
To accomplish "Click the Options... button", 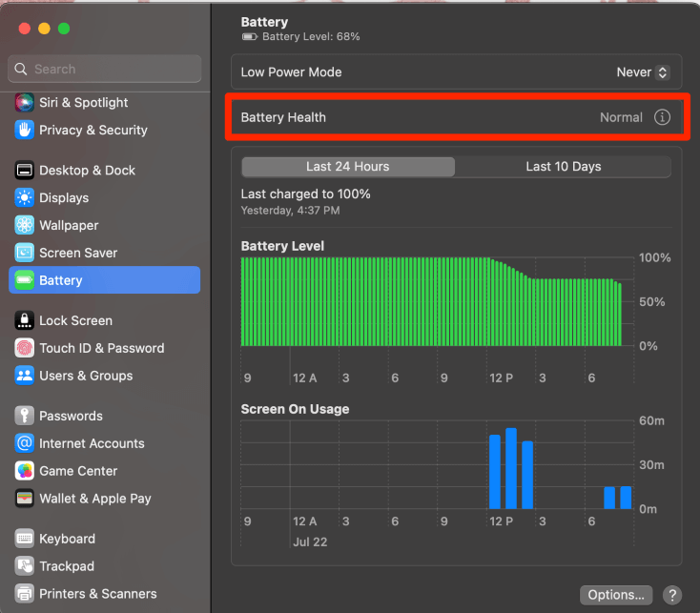I will [616, 595].
